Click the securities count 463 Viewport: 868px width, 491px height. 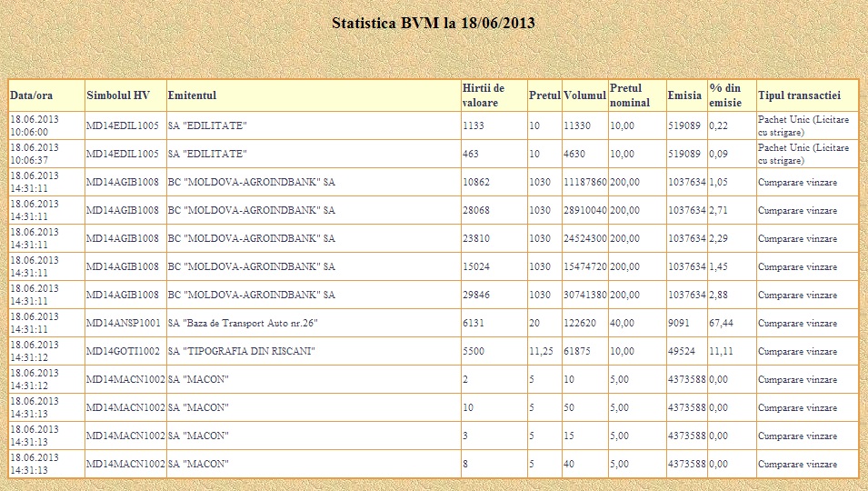471,154
